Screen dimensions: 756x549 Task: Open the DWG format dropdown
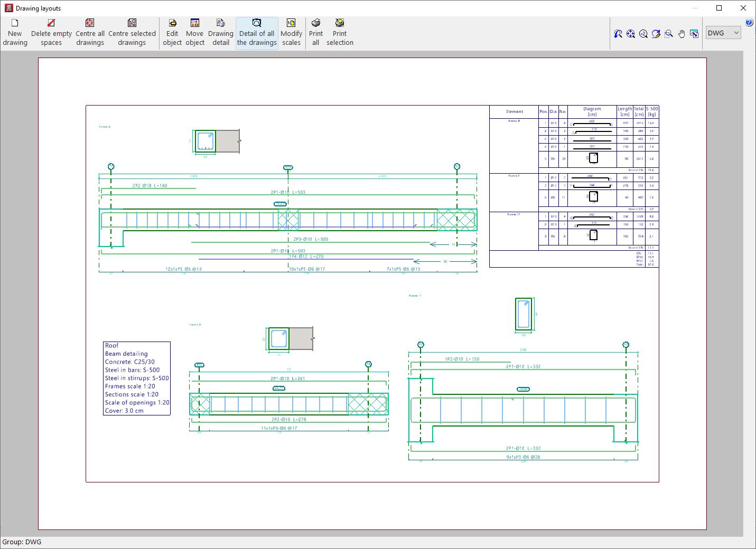coord(724,33)
